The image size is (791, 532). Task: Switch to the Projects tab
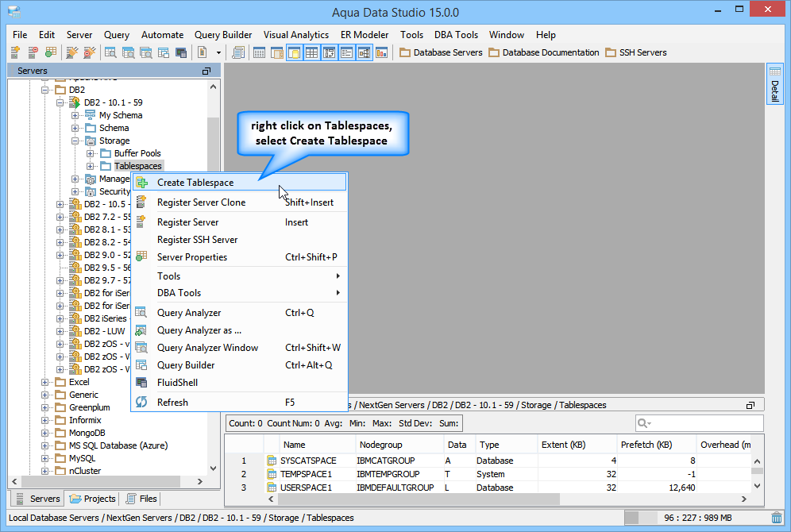click(93, 499)
